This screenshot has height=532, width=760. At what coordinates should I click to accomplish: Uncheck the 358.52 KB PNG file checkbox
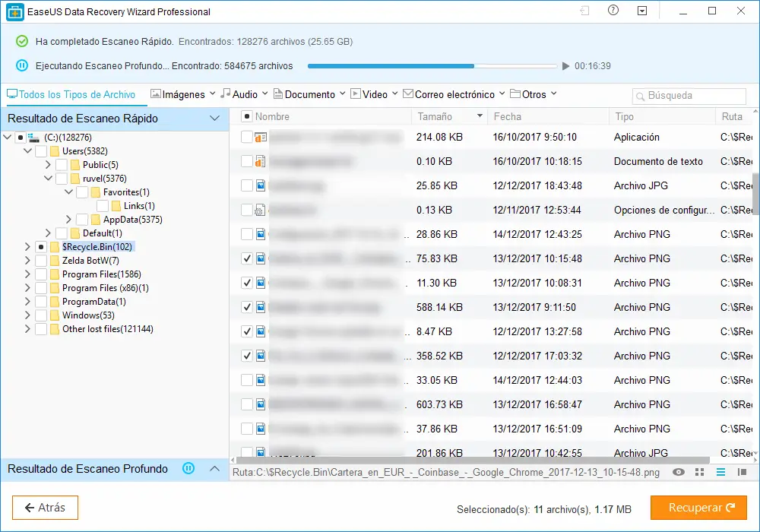(x=247, y=356)
